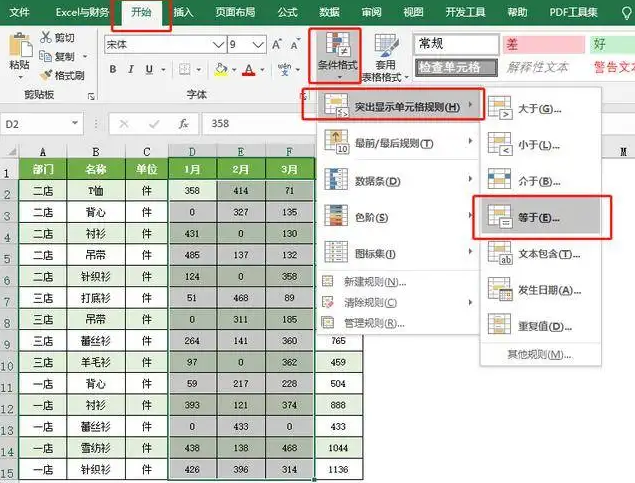Image resolution: width=635 pixels, height=483 pixels.
Task: Click the Copy icon
Action: pyautogui.click(x=45, y=56)
